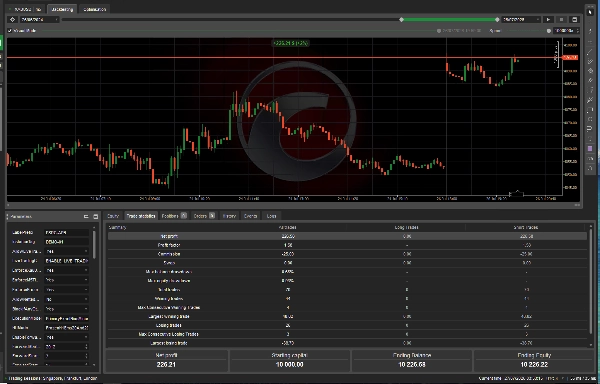Open the Events tab

pos(251,216)
